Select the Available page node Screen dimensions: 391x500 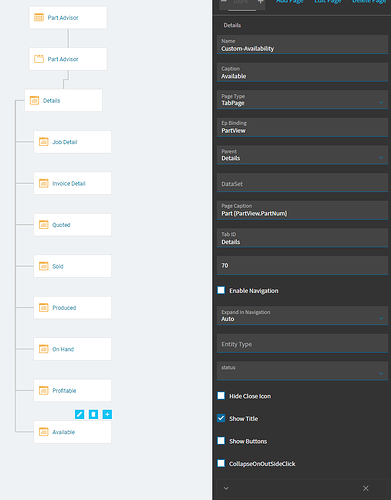72,432
